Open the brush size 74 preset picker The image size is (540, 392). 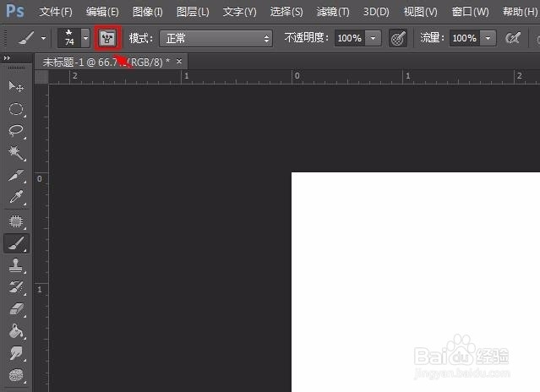click(74, 38)
